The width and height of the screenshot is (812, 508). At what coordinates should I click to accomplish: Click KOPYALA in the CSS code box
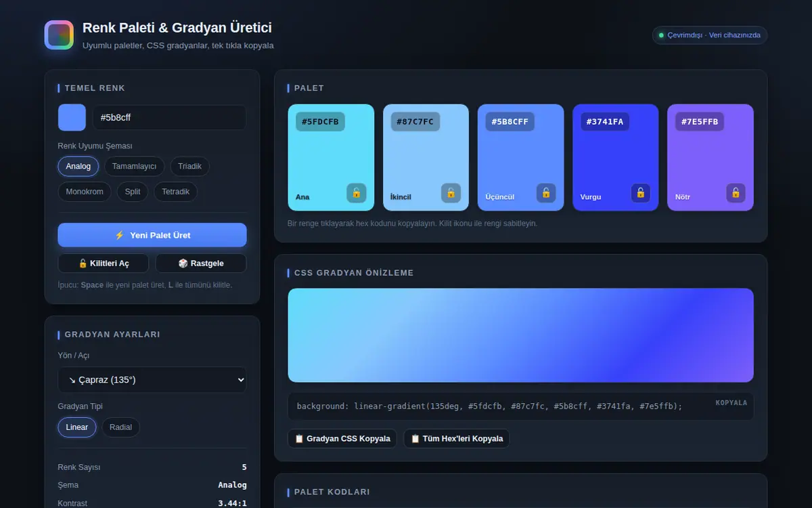click(x=731, y=403)
